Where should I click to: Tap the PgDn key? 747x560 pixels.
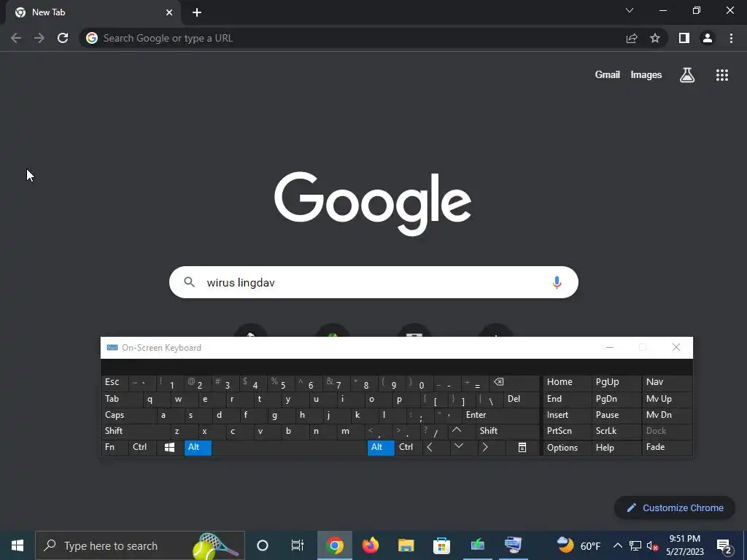point(616,399)
